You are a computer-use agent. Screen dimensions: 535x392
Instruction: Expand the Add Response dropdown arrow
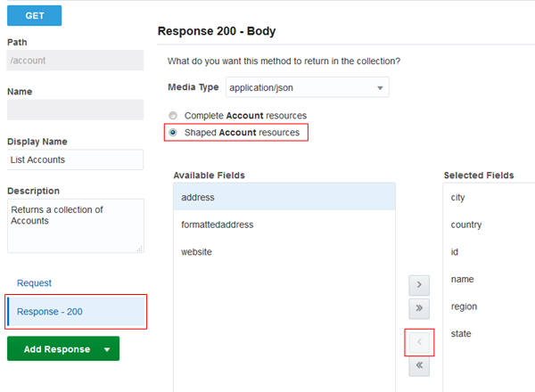107,349
